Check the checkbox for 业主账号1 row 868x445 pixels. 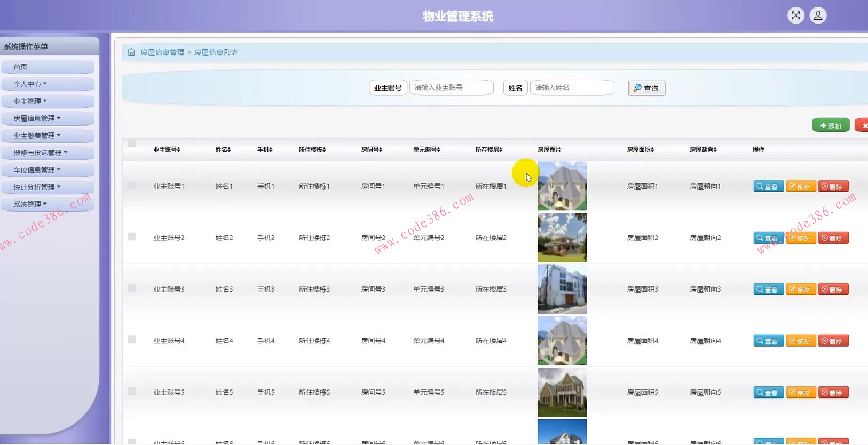(x=132, y=185)
